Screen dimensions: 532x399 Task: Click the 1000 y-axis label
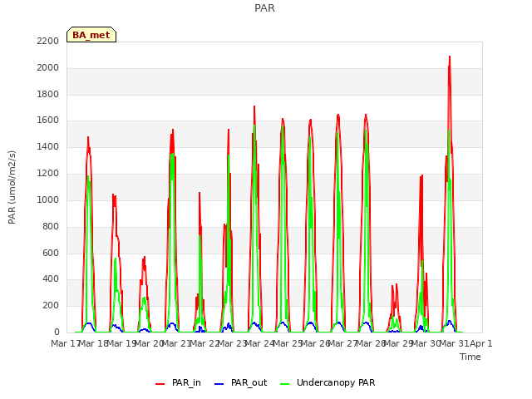coord(48,199)
